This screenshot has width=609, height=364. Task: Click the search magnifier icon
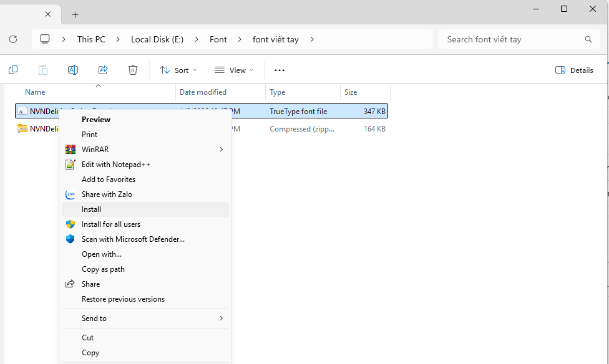point(588,39)
